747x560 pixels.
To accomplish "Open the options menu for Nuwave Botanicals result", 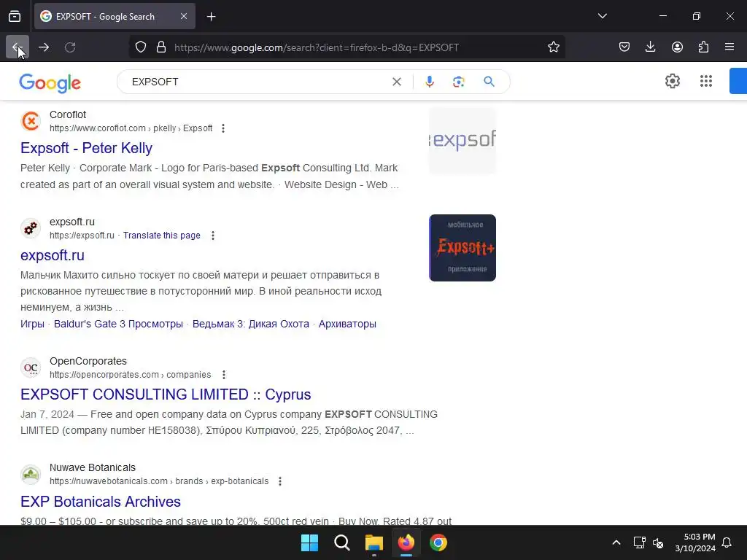I will point(280,481).
